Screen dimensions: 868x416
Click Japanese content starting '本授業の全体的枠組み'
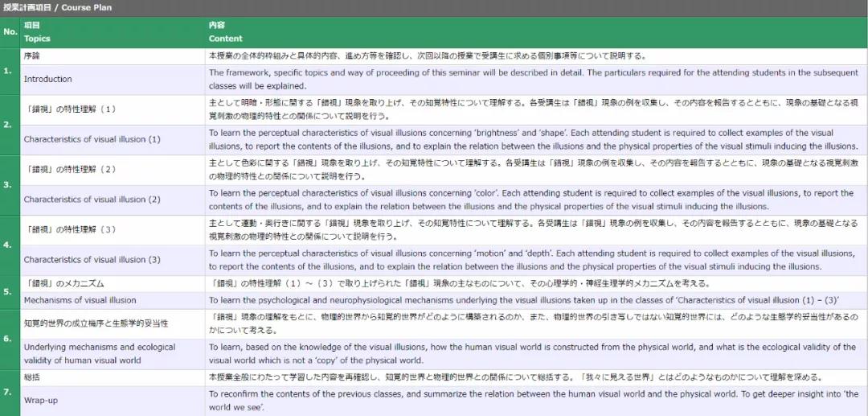pyautogui.click(x=536, y=56)
